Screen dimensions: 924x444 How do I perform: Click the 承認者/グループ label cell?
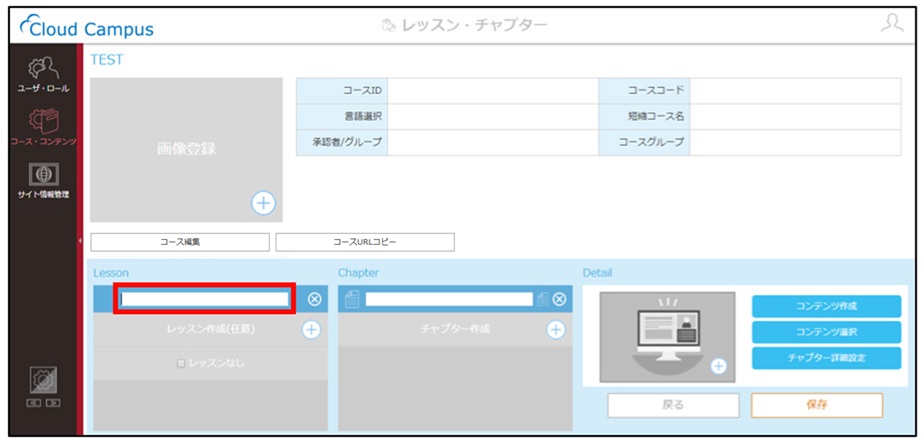pyautogui.click(x=342, y=143)
